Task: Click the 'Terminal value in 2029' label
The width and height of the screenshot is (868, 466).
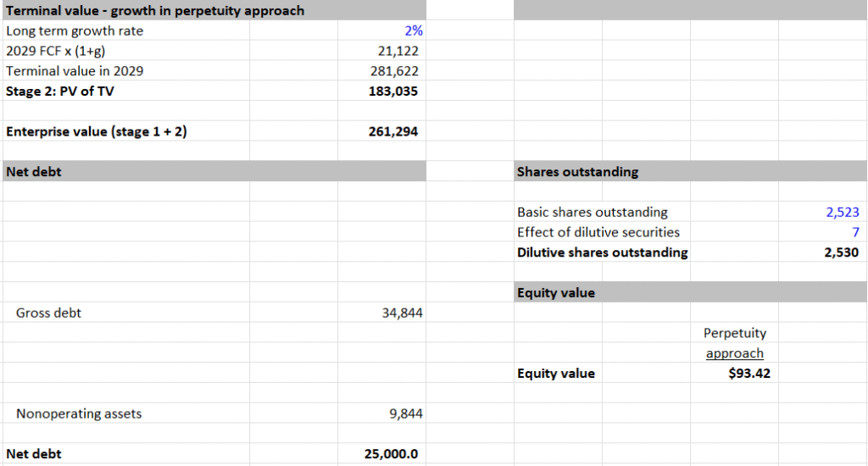Action: 75,71
